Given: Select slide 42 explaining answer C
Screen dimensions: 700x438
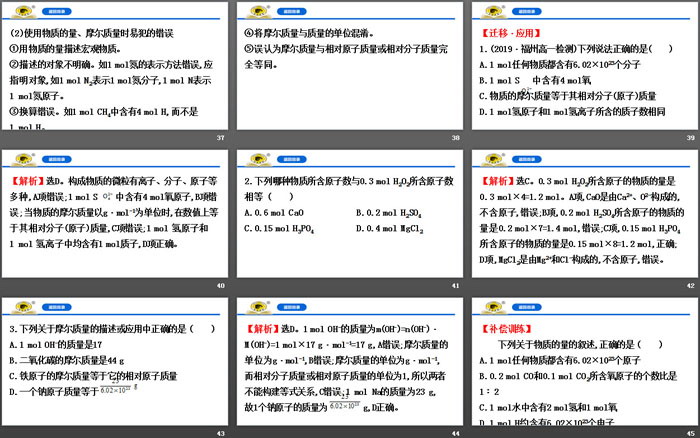Looking at the screenshot, I should tap(585, 213).
